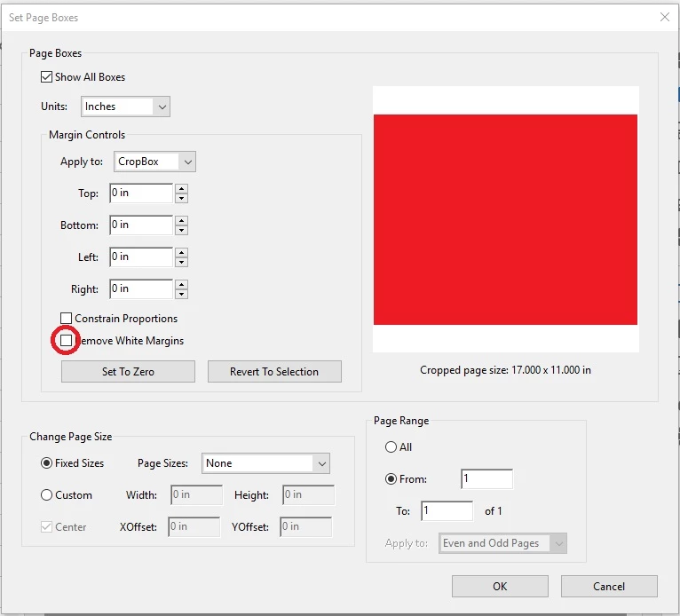Focus the Right margin input field

pos(141,289)
